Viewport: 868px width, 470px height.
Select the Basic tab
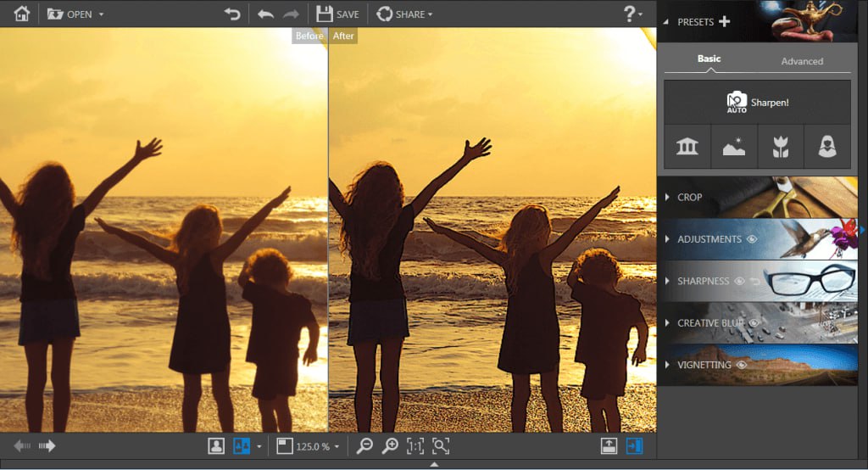[709, 59]
